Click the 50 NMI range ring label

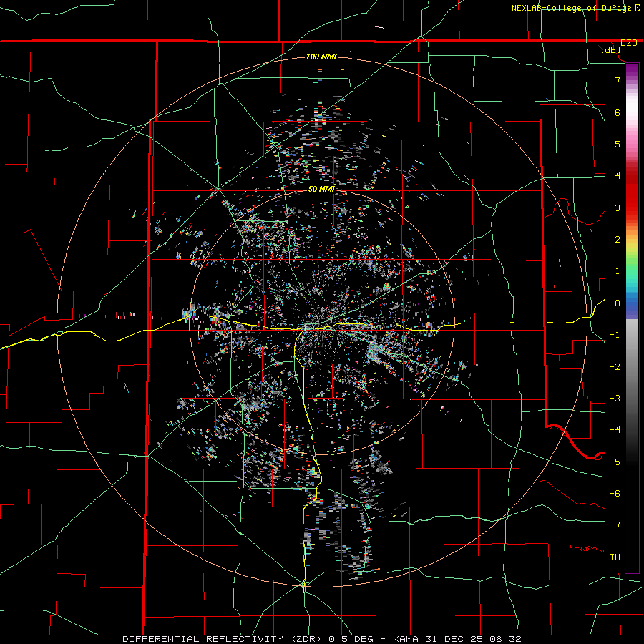pyautogui.click(x=321, y=189)
